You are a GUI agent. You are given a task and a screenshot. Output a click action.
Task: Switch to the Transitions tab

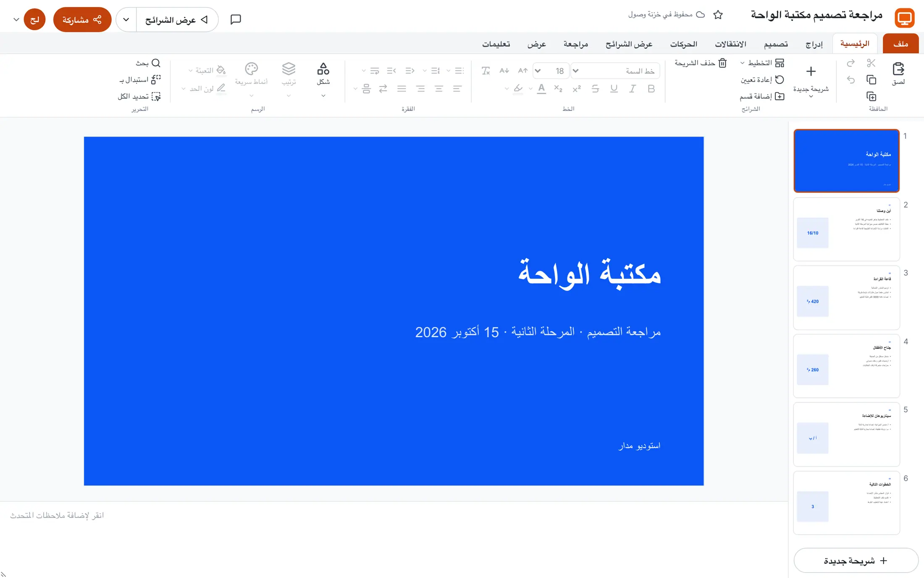(x=730, y=44)
